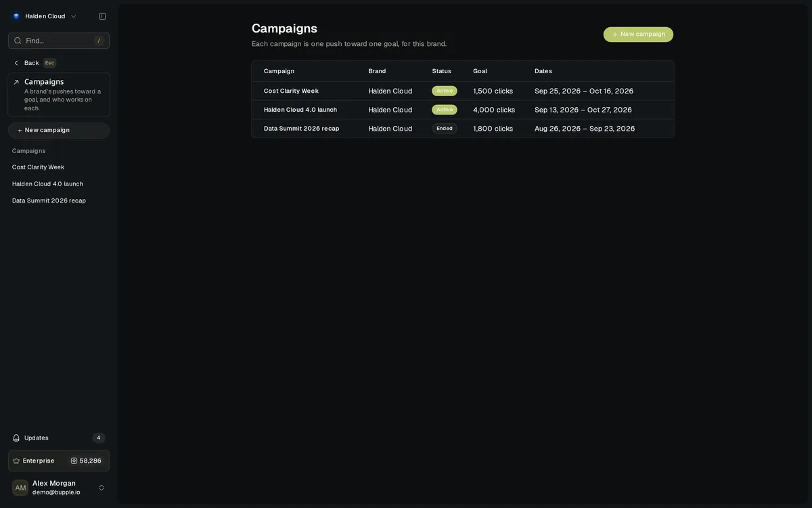
Task: Open the Data Summit 2026 recap table row
Action: (463, 129)
